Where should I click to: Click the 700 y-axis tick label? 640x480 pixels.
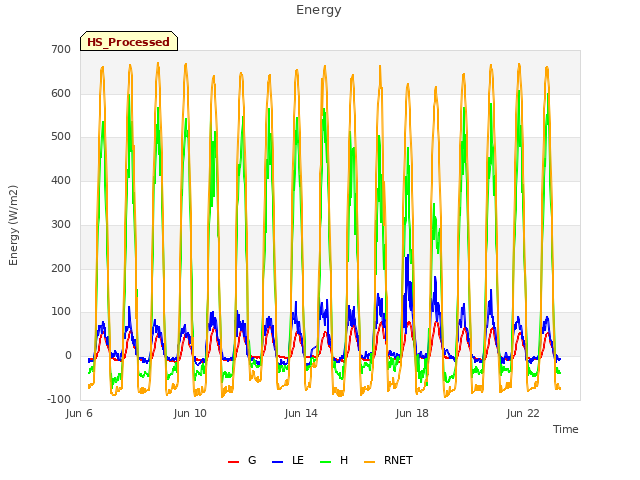(x=61, y=49)
